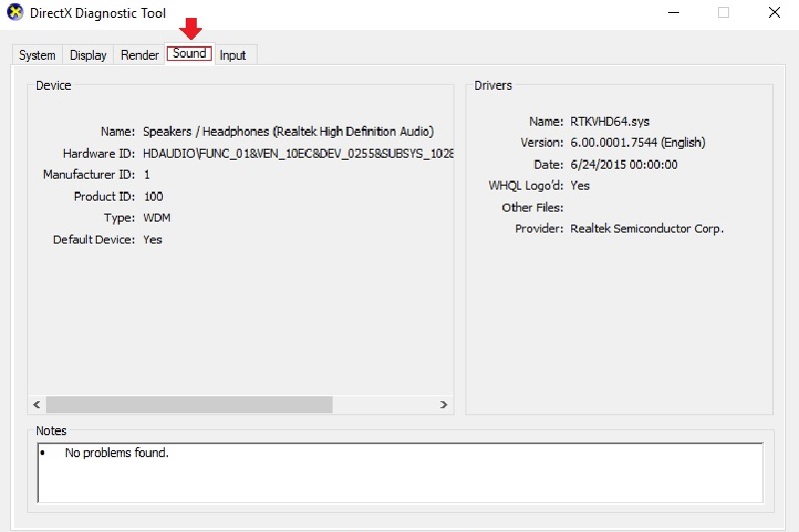Go to the Render tab
Screen dimensions: 799x532
click(x=140, y=56)
